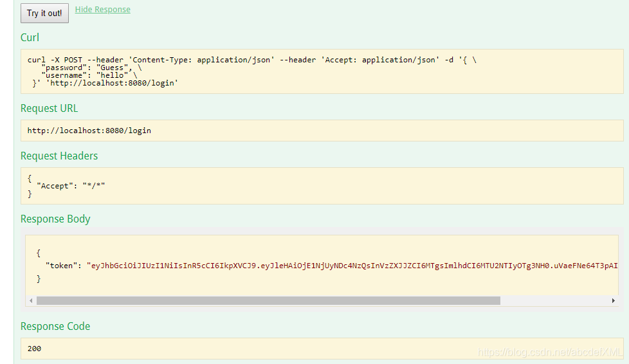629x364 pixels.
Task: Click the Response Code heading
Action: (x=55, y=326)
